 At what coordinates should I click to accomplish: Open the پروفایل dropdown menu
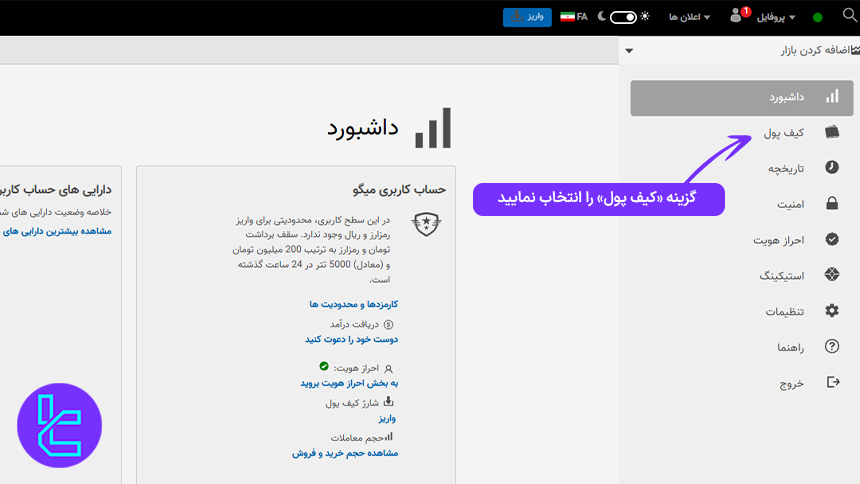[776, 17]
